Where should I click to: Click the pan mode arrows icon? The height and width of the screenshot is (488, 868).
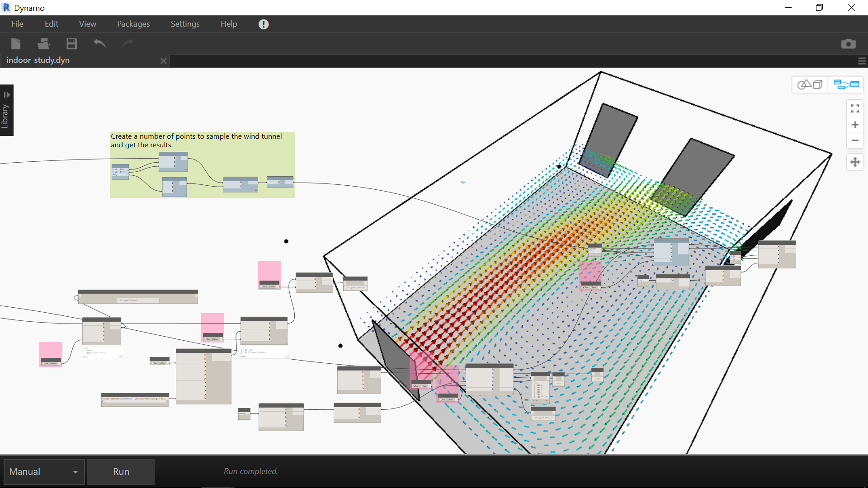click(855, 162)
